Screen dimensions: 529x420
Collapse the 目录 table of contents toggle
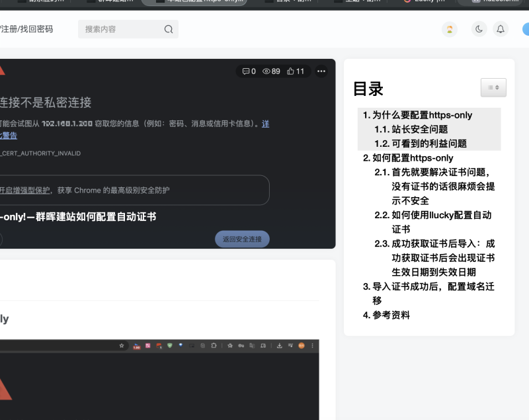(493, 87)
